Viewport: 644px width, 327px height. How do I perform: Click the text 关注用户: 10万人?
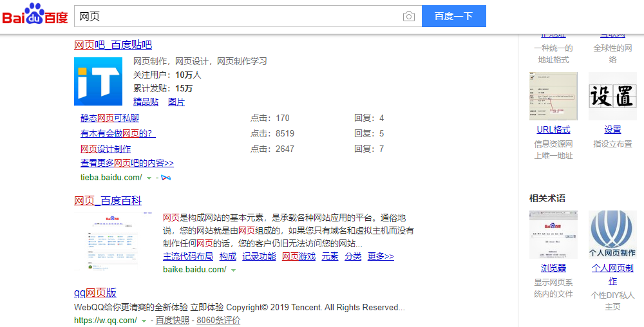(167, 75)
